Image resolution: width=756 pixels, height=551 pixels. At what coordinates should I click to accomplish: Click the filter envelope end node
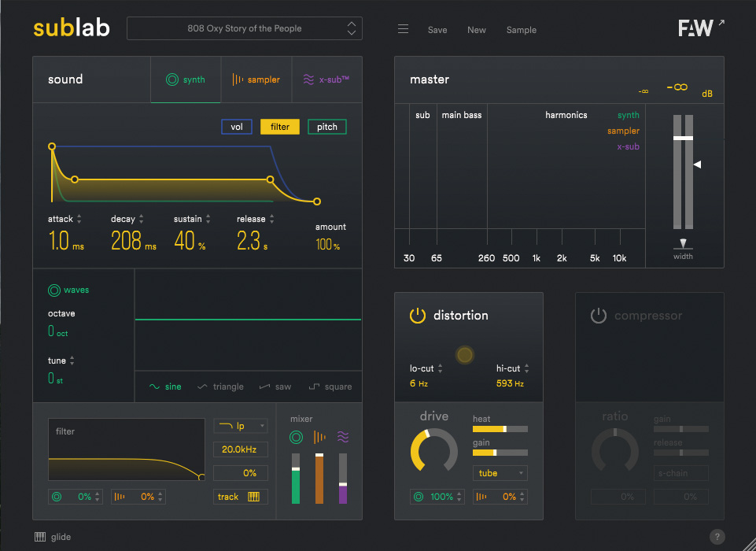pos(317,202)
